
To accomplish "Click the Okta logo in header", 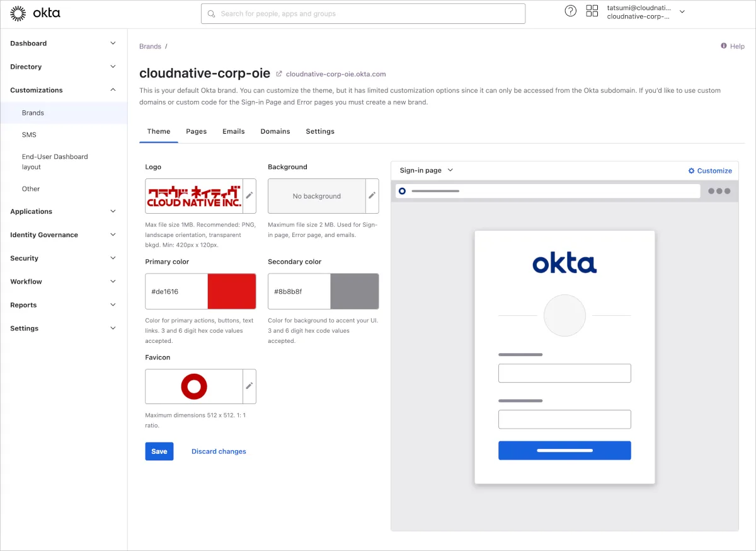I will [35, 13].
